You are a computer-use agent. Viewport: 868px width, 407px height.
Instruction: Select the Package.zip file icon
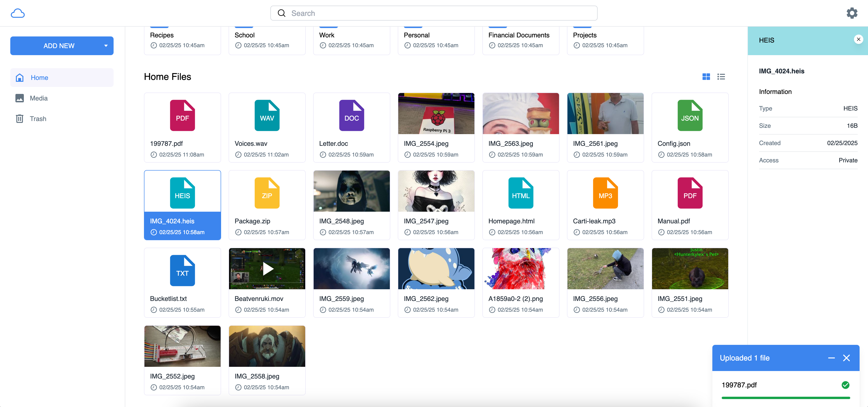point(266,193)
